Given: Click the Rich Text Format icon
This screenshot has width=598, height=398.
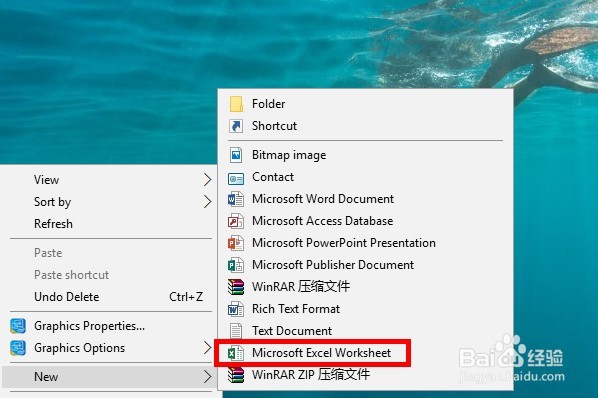Looking at the screenshot, I should [x=236, y=309].
